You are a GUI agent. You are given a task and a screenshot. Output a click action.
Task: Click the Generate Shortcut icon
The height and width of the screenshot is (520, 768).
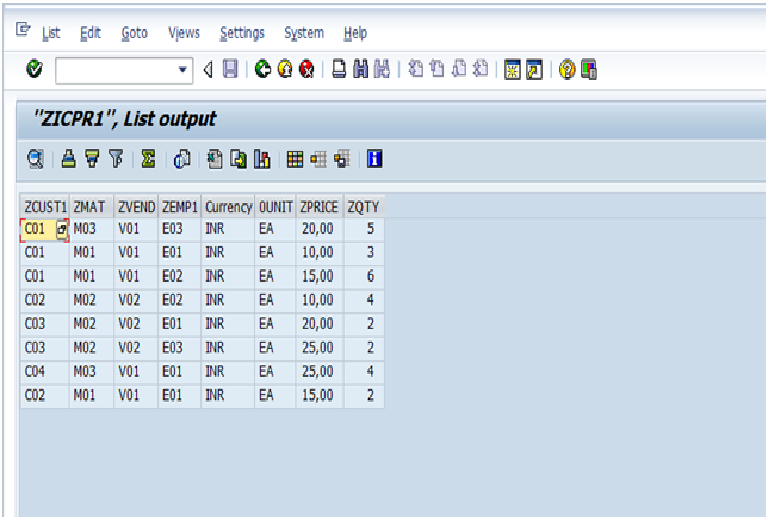coord(534,70)
